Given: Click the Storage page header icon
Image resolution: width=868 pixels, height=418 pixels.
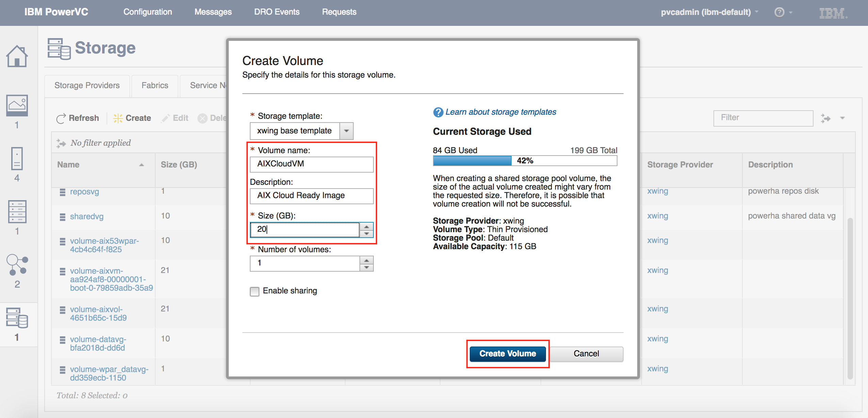Looking at the screenshot, I should (x=59, y=49).
